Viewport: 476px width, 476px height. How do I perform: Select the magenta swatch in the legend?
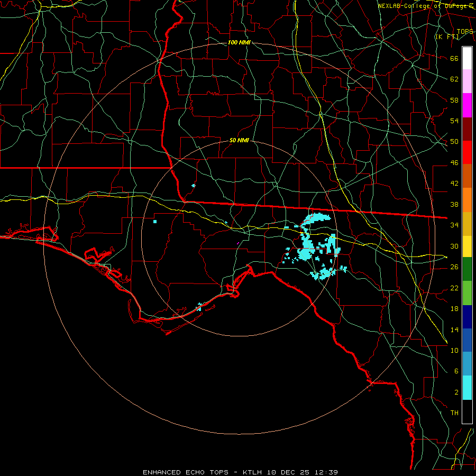[x=467, y=105]
